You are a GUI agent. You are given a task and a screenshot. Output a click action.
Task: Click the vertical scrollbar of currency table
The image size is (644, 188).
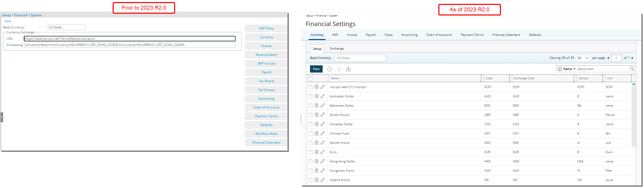click(634, 117)
